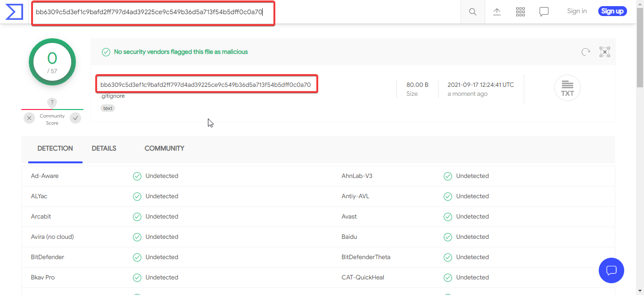Image resolution: width=644 pixels, height=295 pixels.
Task: Click the TXT file type icon
Action: [568, 88]
